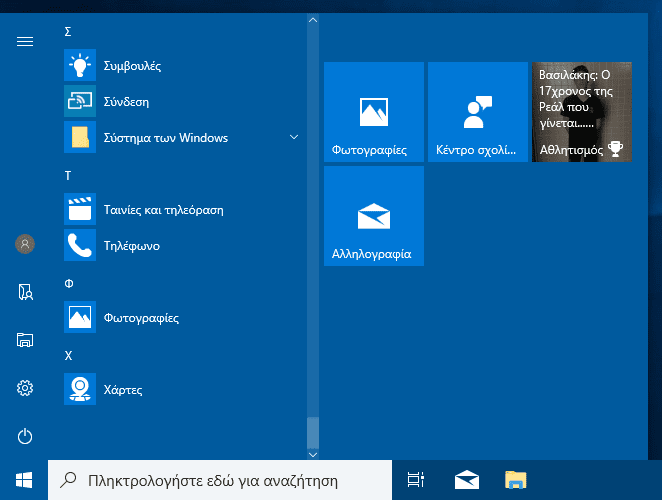Open the Κέντρο σχολίων tile
This screenshot has width=662, height=500.
[x=478, y=112]
